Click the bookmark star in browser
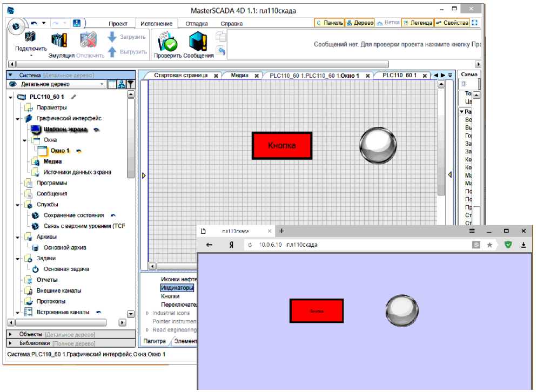537x392 pixels. pyautogui.click(x=490, y=245)
